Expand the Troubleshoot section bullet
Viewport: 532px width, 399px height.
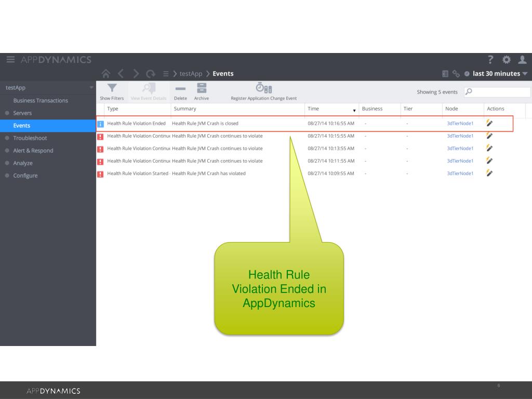click(7, 138)
